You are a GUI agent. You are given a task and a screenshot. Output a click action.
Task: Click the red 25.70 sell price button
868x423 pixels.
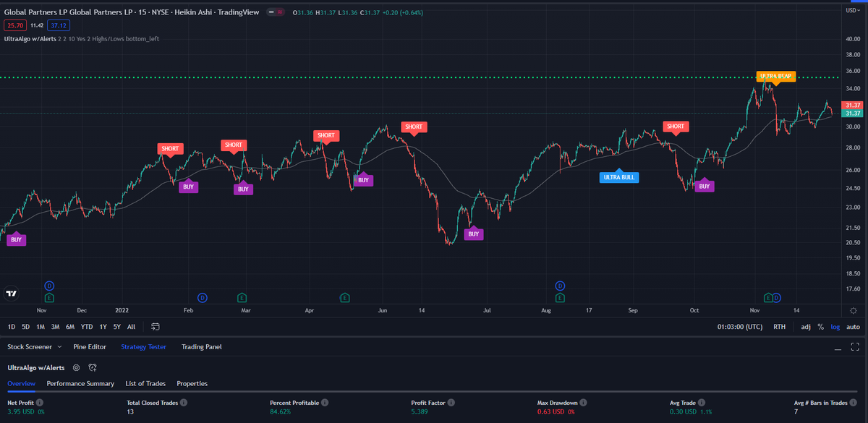[14, 25]
